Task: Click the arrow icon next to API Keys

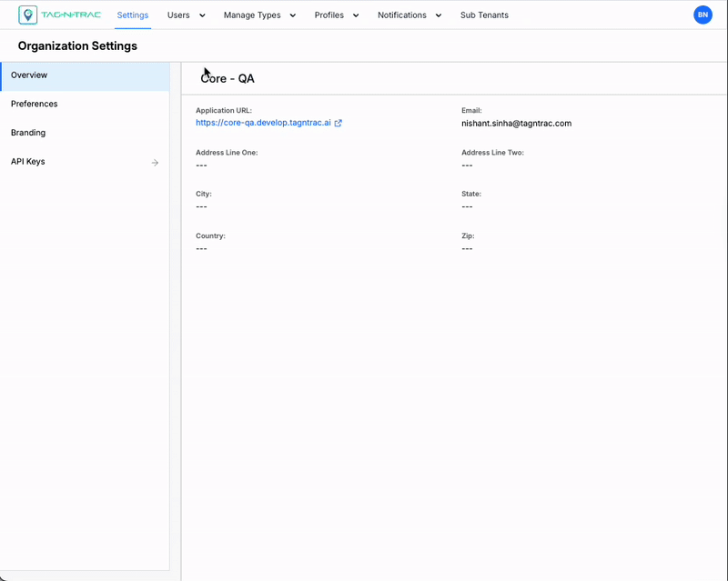Action: click(155, 163)
